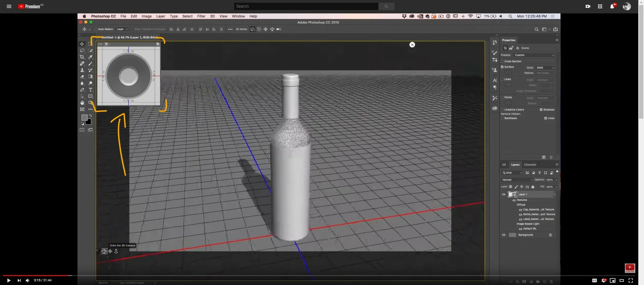
Task: Open the search icon in options bar
Action: pos(536,29)
